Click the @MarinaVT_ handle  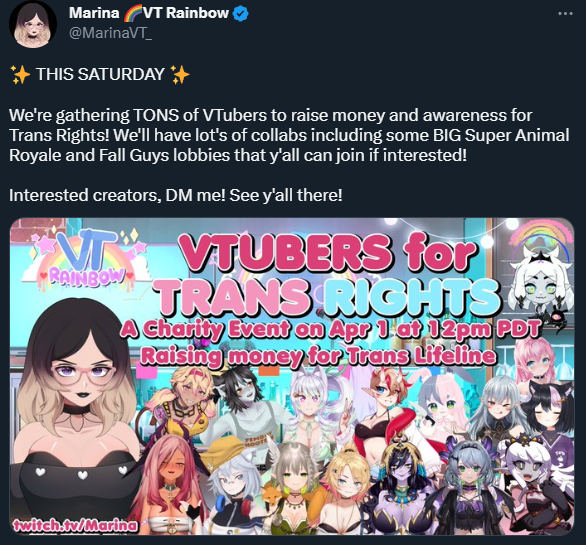[111, 33]
